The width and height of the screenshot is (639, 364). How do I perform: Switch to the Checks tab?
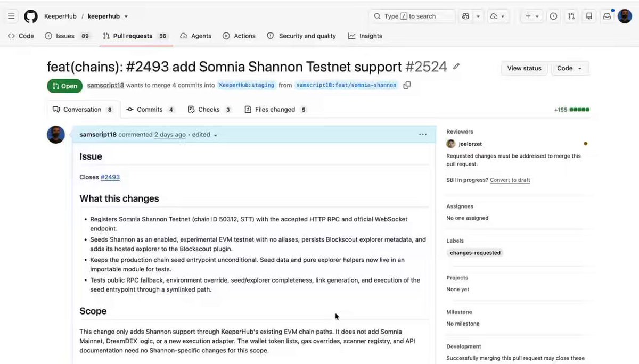209,110
